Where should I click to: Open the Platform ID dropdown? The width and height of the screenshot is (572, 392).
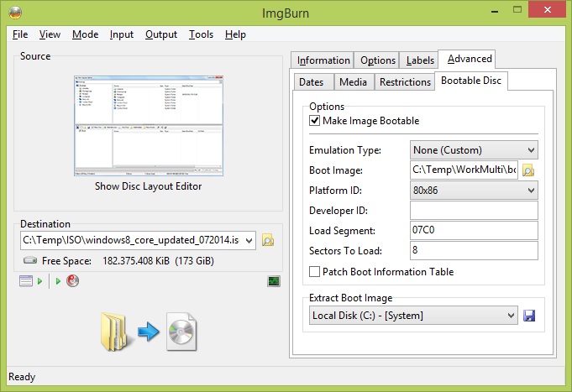(x=474, y=191)
